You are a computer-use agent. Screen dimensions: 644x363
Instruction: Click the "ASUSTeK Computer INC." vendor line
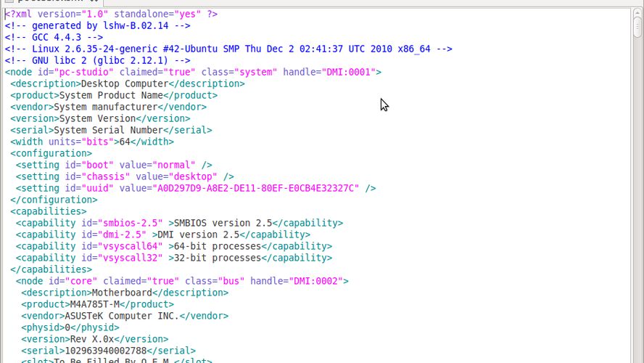(125, 316)
